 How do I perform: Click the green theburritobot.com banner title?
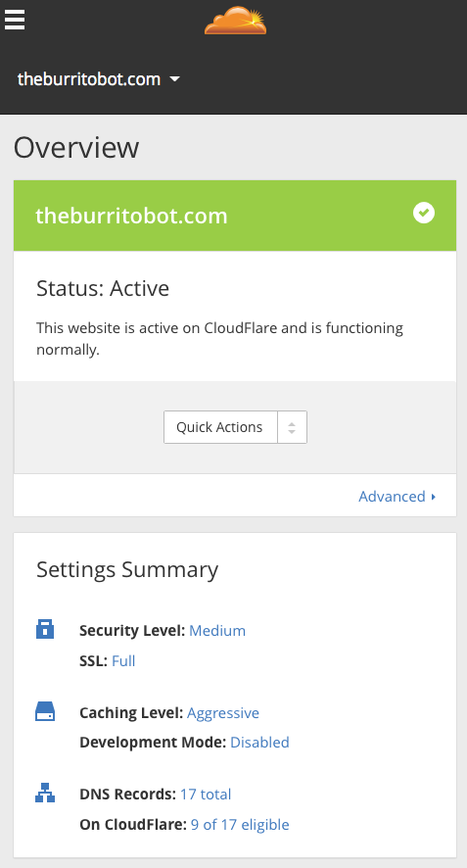[131, 216]
